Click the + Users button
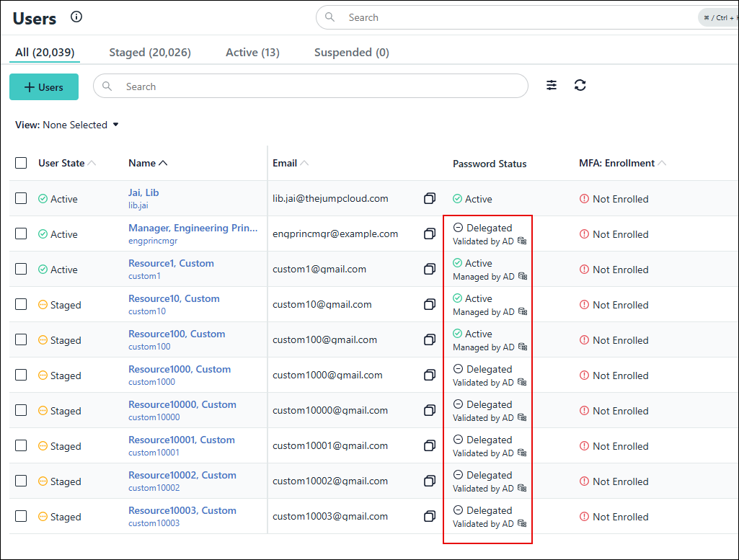 tap(44, 86)
